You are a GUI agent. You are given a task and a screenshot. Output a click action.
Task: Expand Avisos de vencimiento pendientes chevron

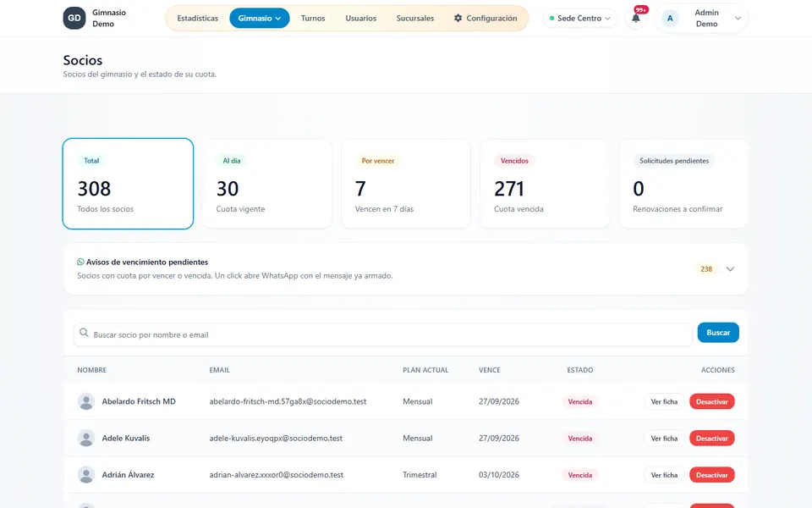[730, 269]
